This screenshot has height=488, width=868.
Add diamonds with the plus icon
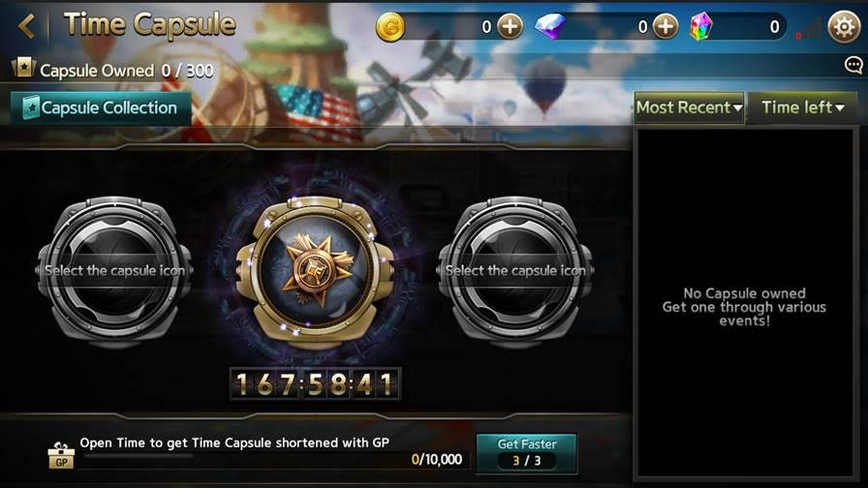pos(666,26)
